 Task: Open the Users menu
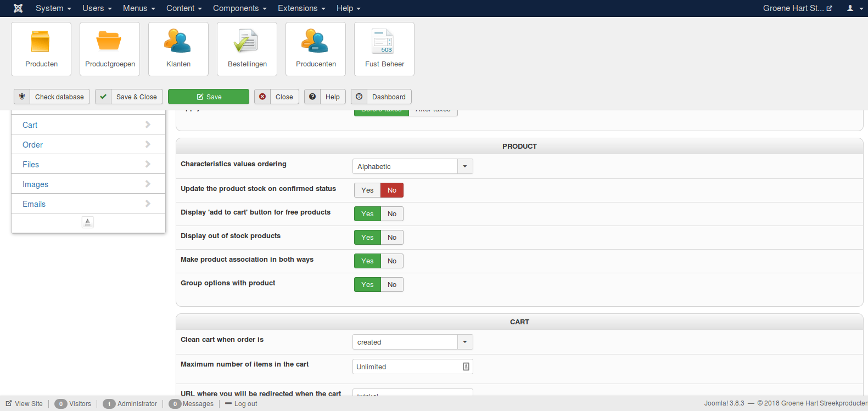click(97, 8)
